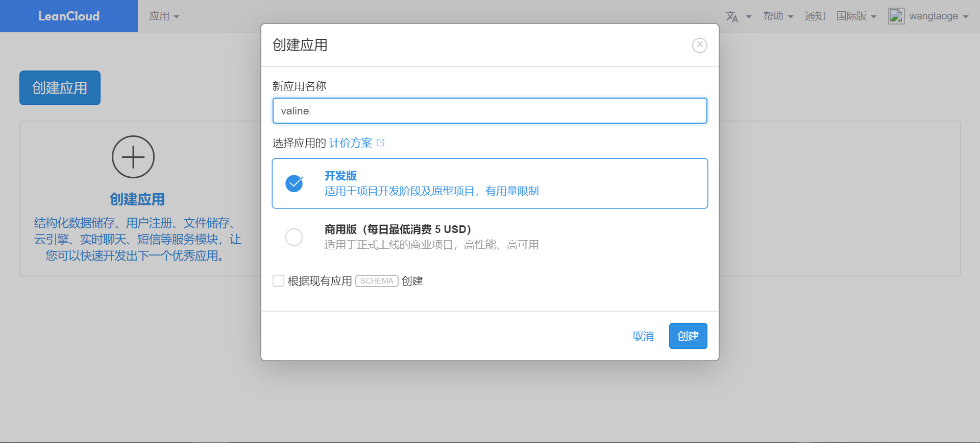Click the blue 创建 confirm button
The width and height of the screenshot is (980, 443).
tap(688, 336)
